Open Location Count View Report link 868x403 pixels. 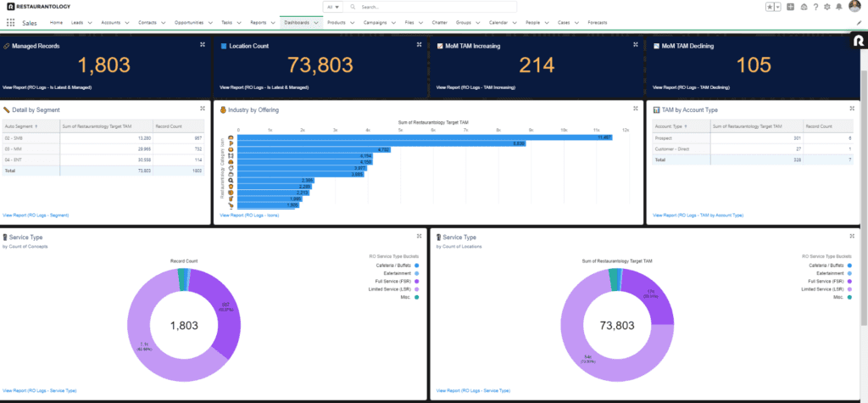point(264,87)
